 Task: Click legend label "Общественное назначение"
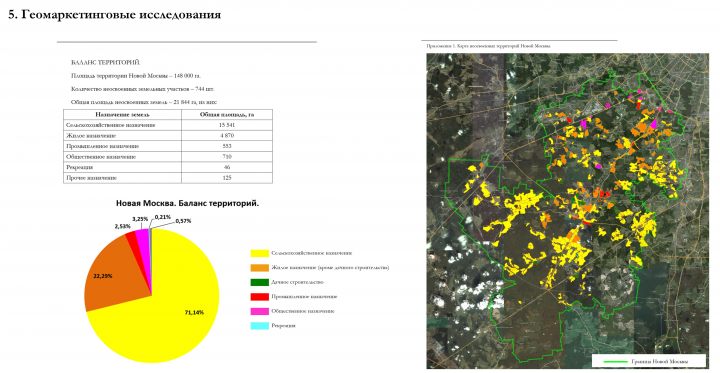303,311
